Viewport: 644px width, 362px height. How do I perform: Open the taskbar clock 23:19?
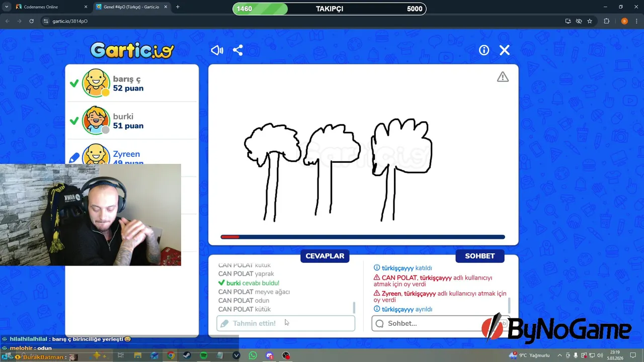click(615, 355)
